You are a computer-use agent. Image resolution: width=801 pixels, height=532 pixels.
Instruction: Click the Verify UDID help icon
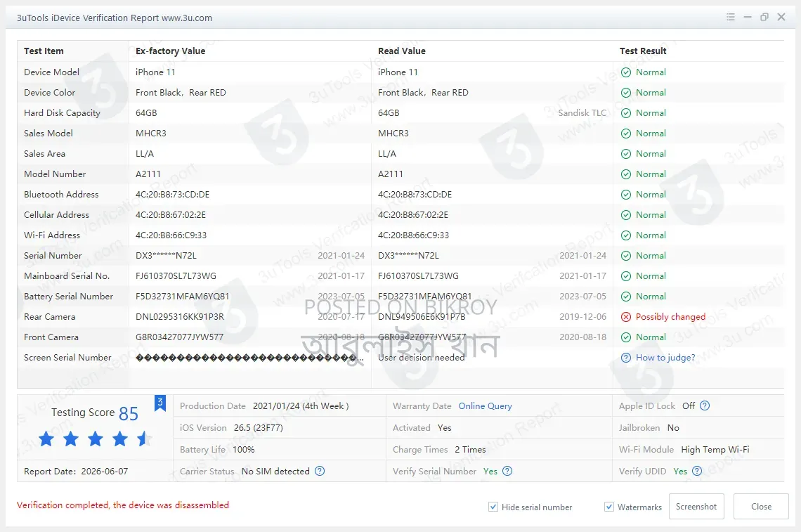[697, 471]
